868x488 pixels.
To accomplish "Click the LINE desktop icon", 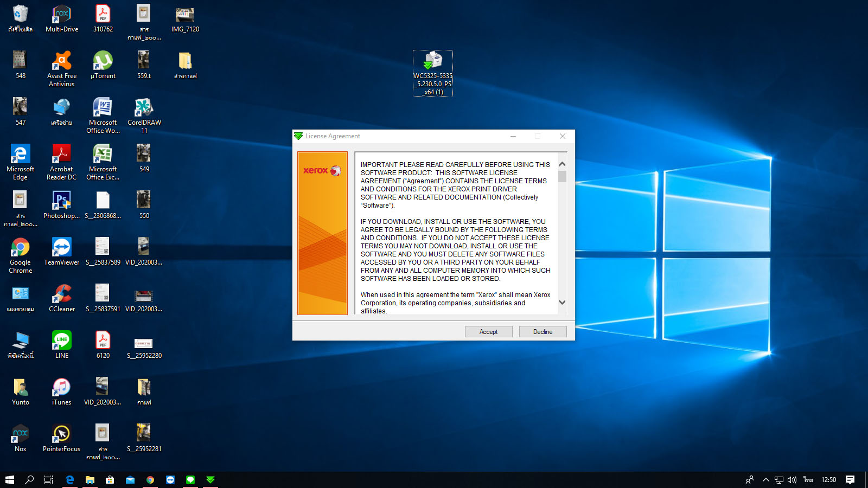I will (62, 342).
